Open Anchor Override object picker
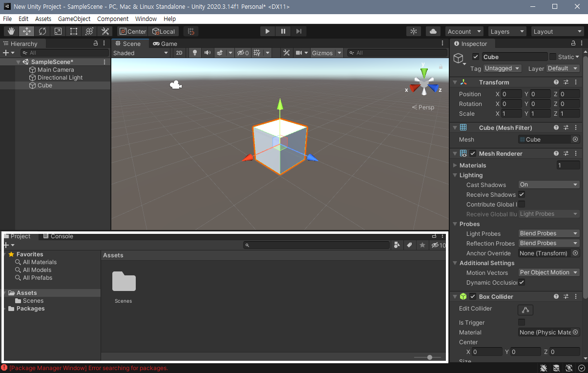This screenshot has height=373, width=588. tap(575, 253)
